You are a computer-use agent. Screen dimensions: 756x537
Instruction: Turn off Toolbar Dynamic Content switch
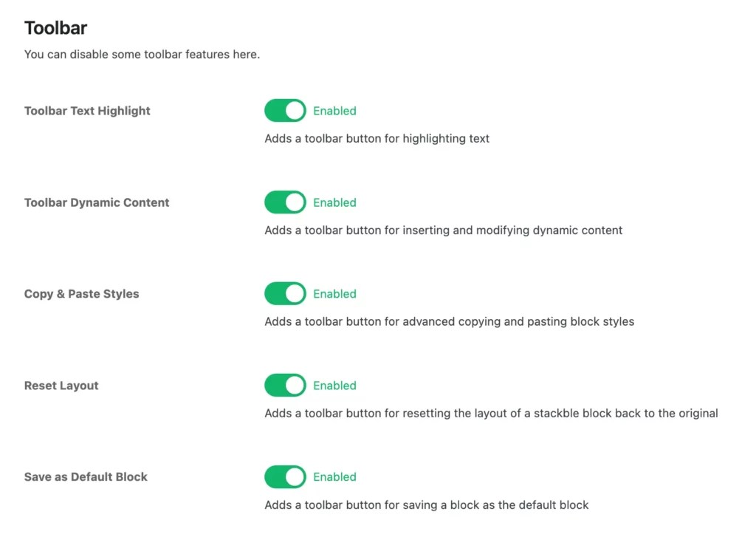[x=285, y=202]
